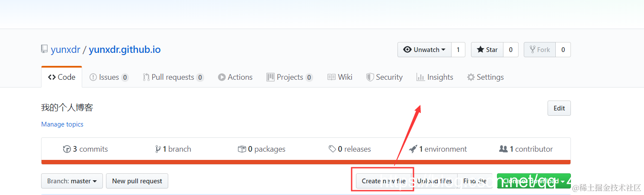The height and width of the screenshot is (195, 644).
Task: Open the Insights tab
Action: click(x=435, y=77)
